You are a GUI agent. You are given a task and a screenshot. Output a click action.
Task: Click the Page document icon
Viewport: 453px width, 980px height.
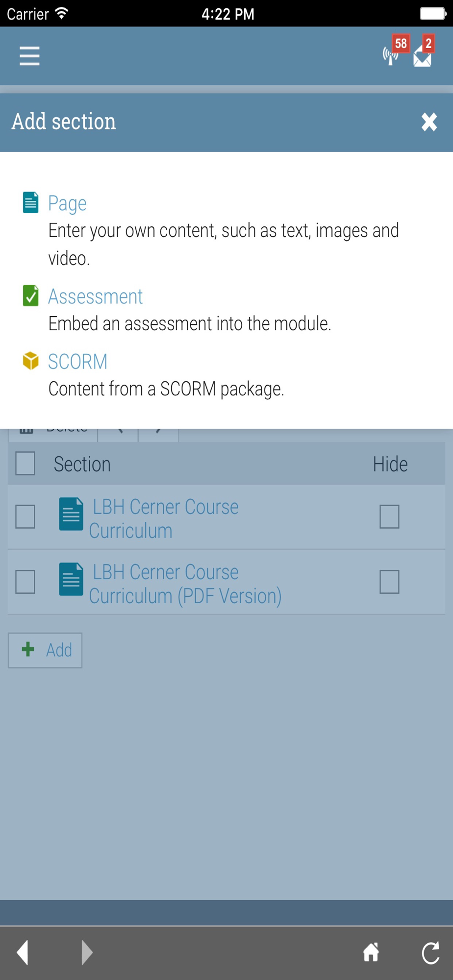pos(30,202)
